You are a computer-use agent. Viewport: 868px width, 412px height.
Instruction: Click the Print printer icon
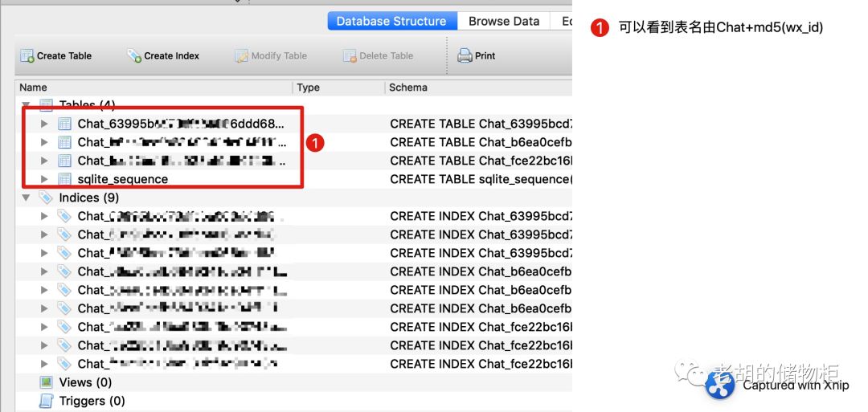(x=464, y=56)
